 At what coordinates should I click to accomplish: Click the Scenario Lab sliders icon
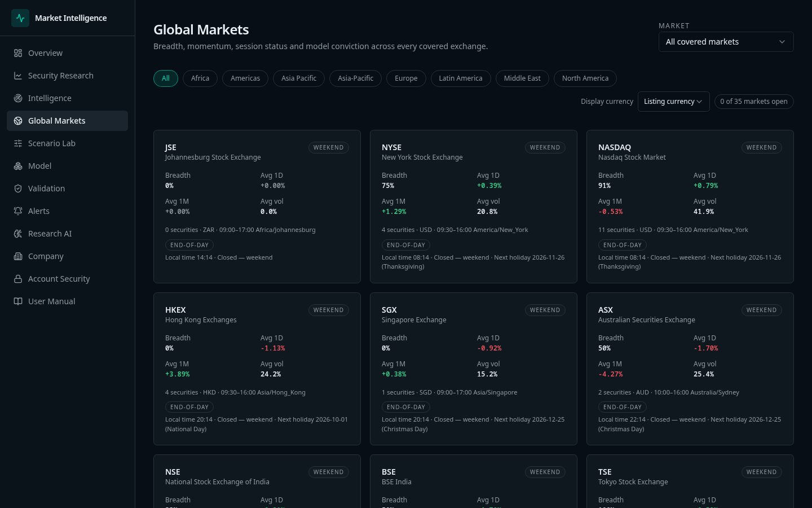[18, 143]
